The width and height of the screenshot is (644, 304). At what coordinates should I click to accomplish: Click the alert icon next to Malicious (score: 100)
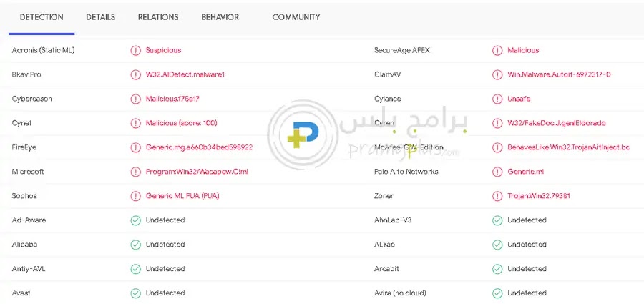coord(135,123)
